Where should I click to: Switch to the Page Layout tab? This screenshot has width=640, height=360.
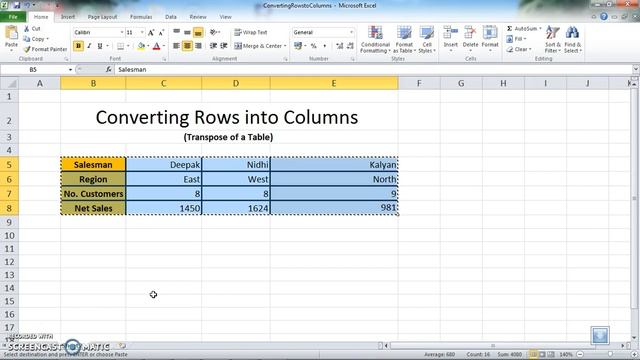pos(102,17)
